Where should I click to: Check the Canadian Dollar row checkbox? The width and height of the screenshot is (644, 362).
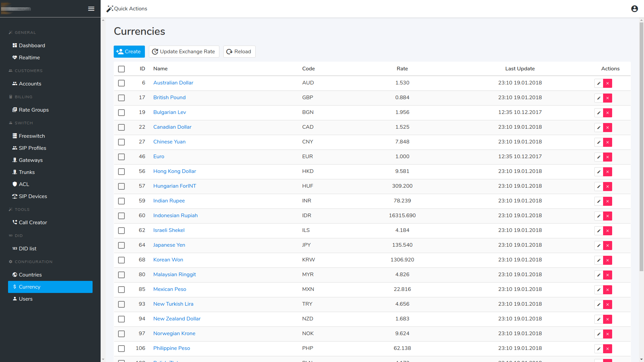click(x=121, y=127)
